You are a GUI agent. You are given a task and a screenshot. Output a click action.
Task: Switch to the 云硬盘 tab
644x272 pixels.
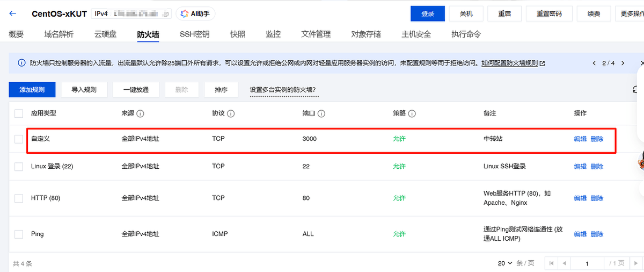(x=105, y=34)
